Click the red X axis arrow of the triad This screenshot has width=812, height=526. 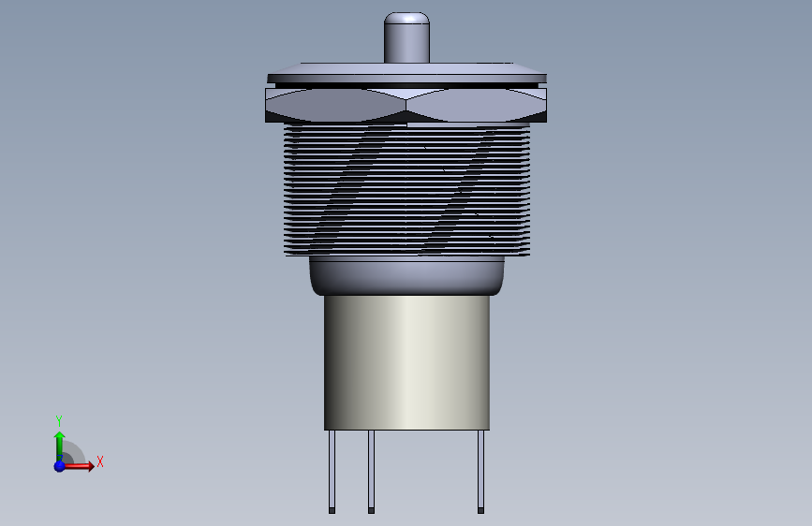[x=80, y=466]
